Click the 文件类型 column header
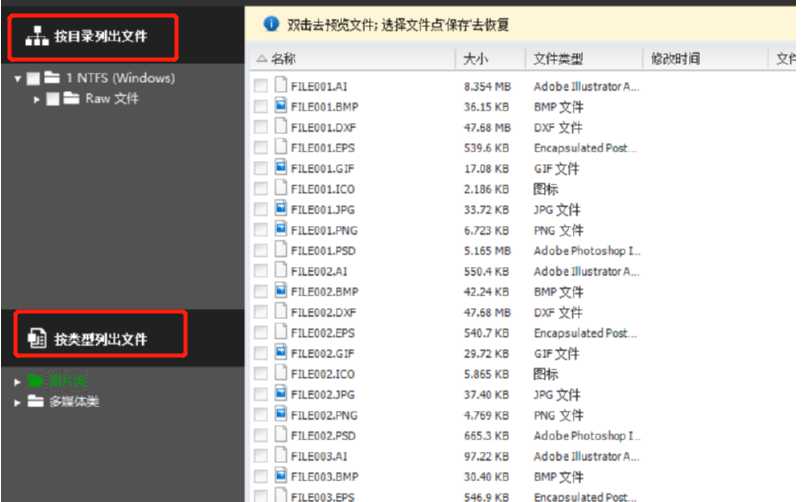 pos(558,59)
